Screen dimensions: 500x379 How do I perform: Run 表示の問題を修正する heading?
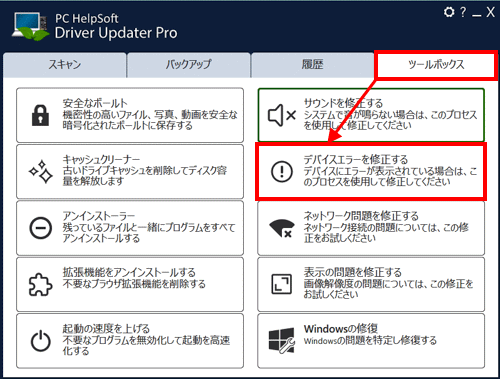click(x=353, y=272)
